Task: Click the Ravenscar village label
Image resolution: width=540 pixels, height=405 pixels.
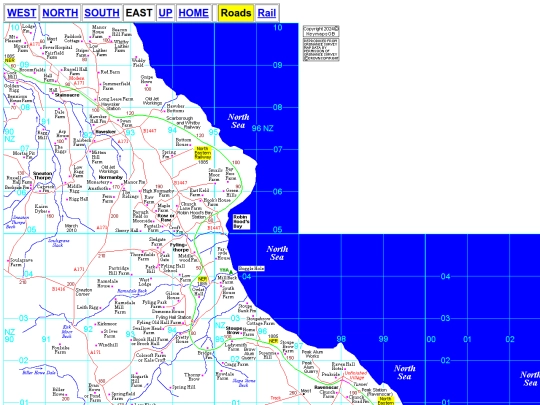Action: tap(326, 387)
